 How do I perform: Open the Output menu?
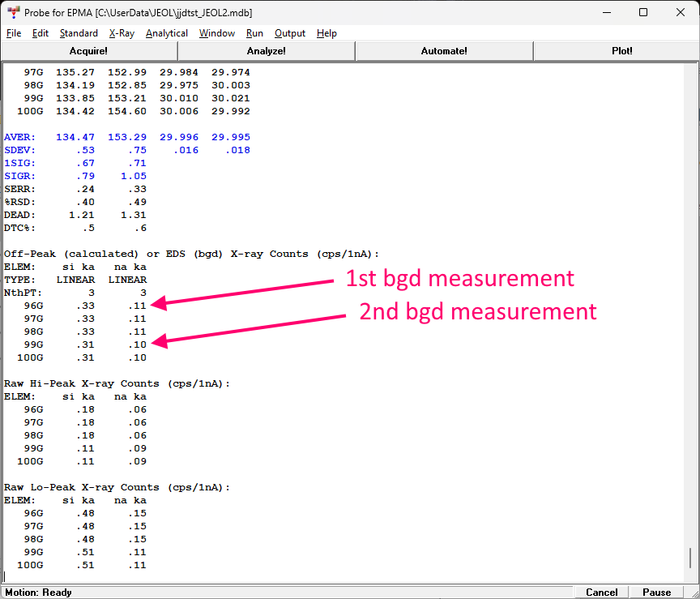(290, 33)
